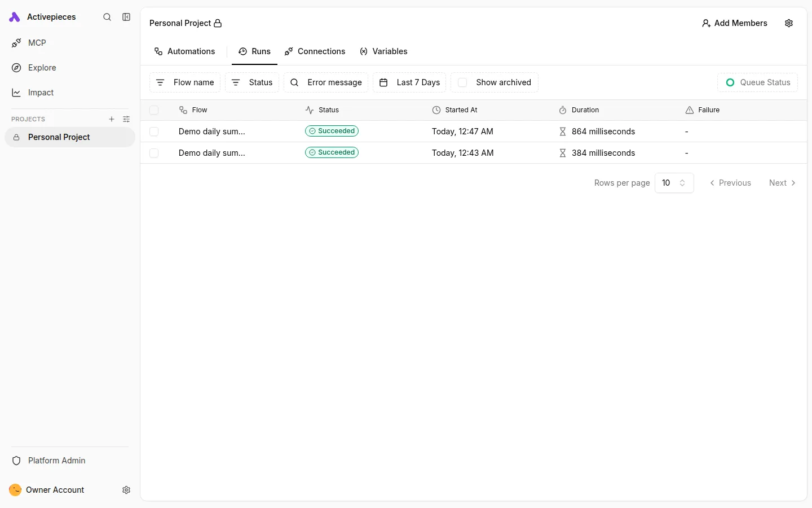Image resolution: width=812 pixels, height=508 pixels.
Task: Open the Impact page
Action: click(70, 93)
